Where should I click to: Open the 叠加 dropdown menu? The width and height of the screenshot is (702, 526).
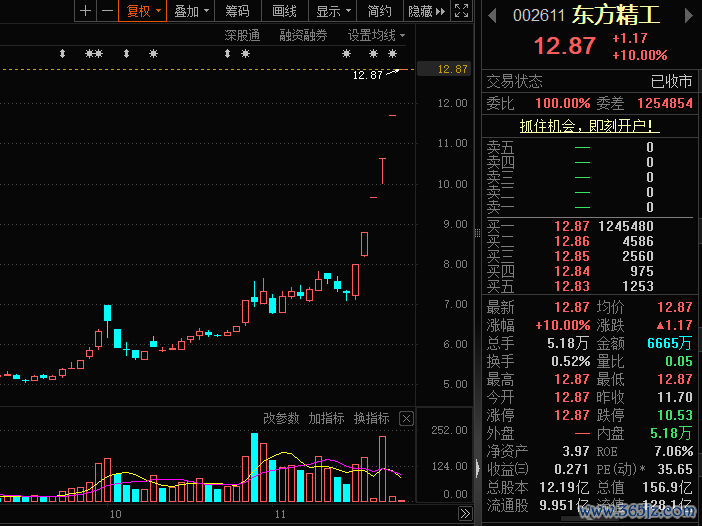[x=191, y=11]
